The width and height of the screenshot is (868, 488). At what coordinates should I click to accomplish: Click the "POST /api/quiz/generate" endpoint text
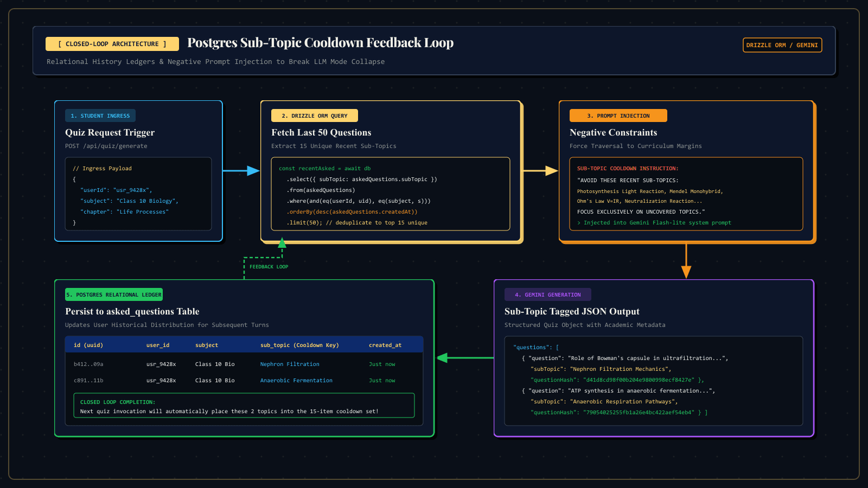106,146
